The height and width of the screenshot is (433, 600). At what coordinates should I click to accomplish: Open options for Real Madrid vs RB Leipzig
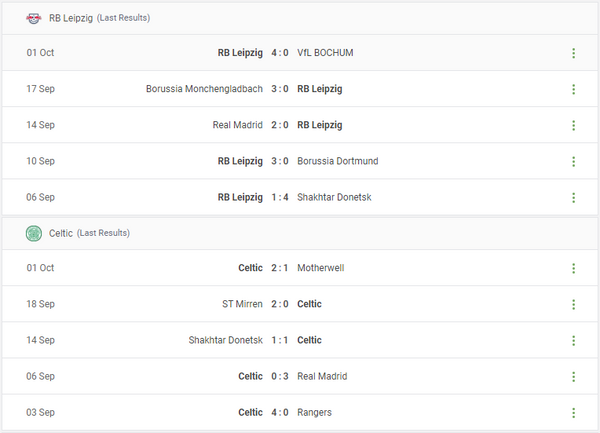(573, 125)
